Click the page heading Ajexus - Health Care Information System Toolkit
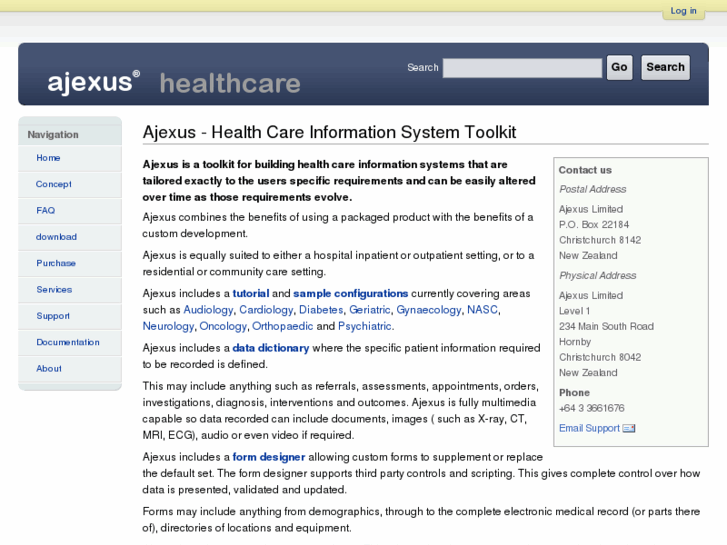The image size is (727, 545). click(329, 132)
